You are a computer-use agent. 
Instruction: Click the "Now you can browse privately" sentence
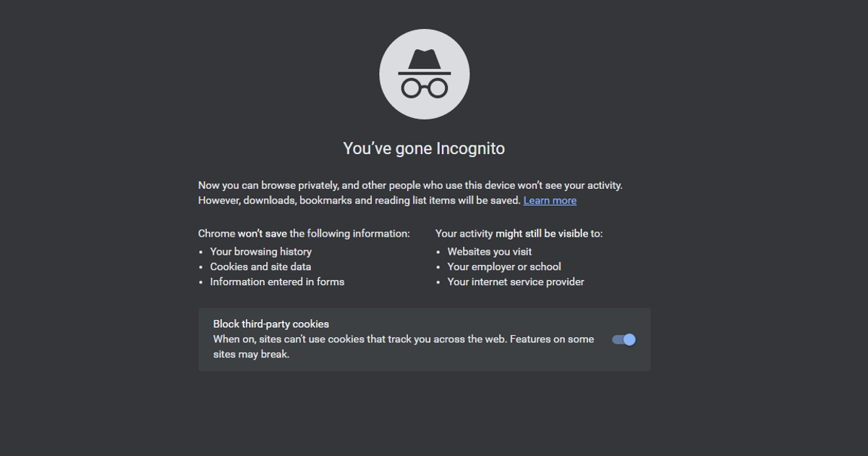pos(410,185)
